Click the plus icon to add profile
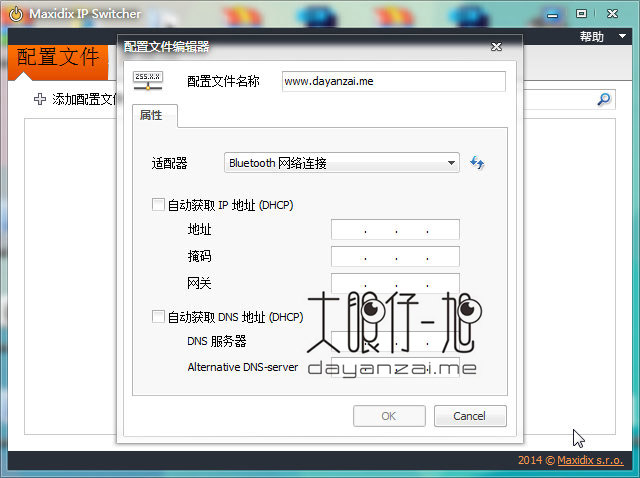640x478 pixels. [40, 99]
